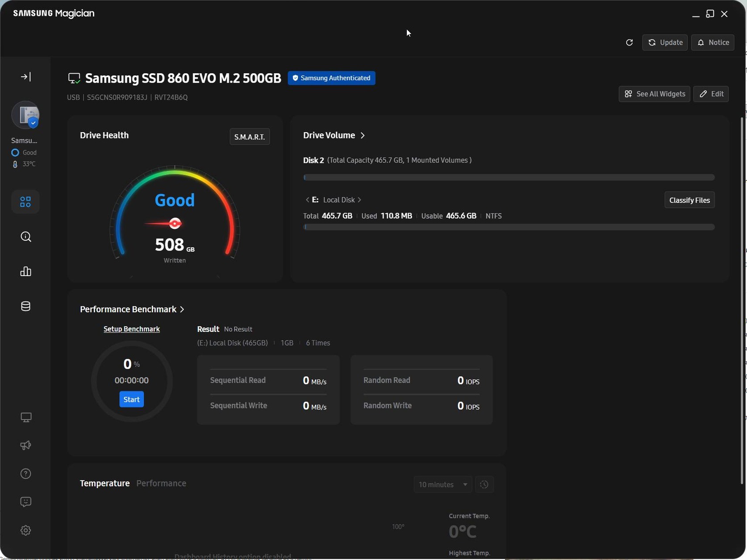The width and height of the screenshot is (747, 560).
Task: Open the monitor icon in lower sidebar
Action: (x=26, y=418)
